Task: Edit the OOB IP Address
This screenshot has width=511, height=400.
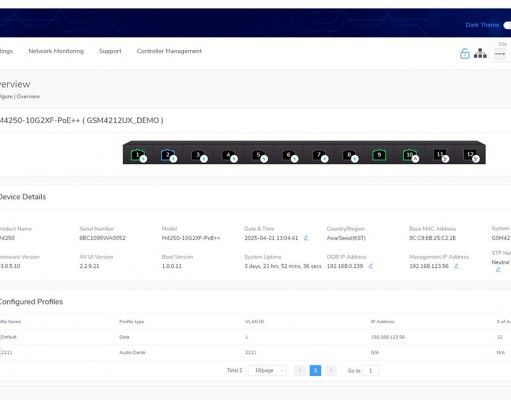Action: click(371, 266)
